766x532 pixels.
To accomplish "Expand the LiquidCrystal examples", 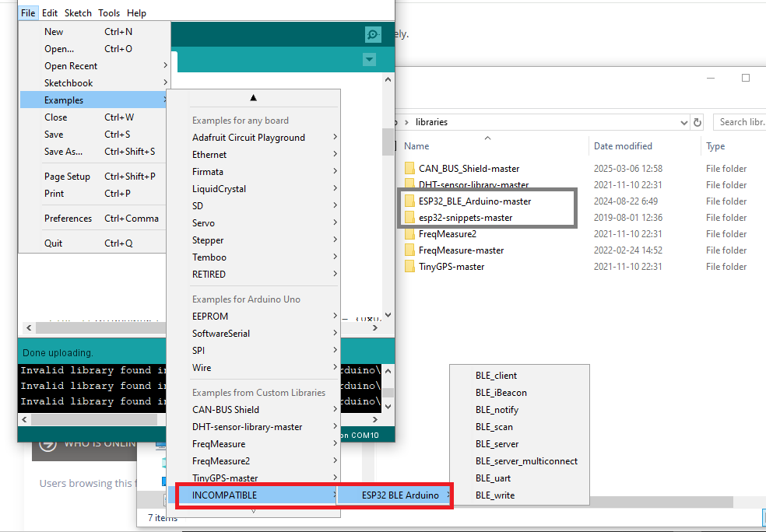I will (x=254, y=189).
